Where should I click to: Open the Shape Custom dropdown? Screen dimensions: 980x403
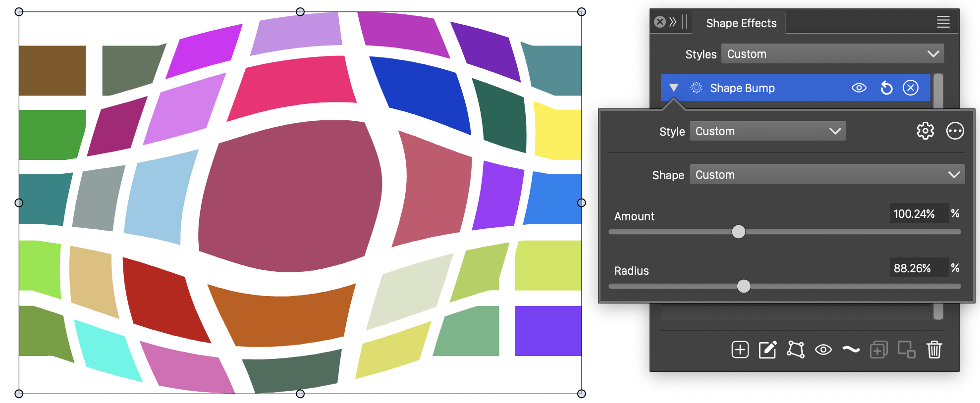tap(827, 175)
